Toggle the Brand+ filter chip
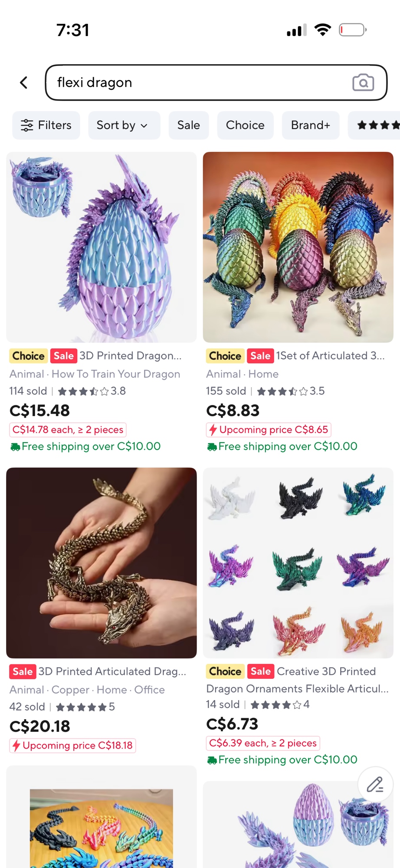This screenshot has height=868, width=400. [311, 125]
